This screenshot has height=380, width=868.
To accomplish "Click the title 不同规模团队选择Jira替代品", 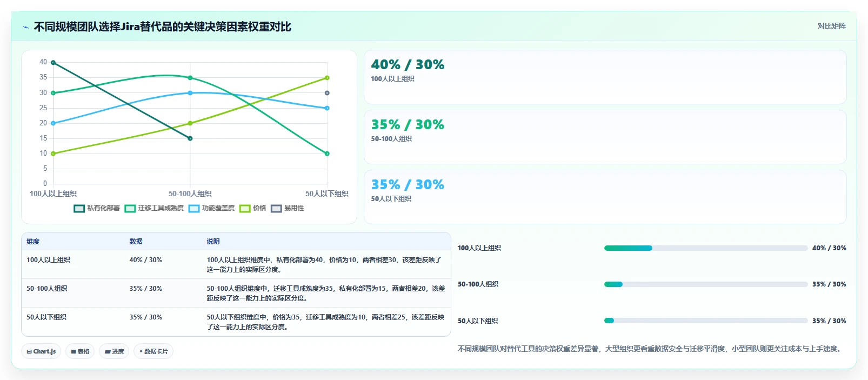I will pyautogui.click(x=162, y=26).
